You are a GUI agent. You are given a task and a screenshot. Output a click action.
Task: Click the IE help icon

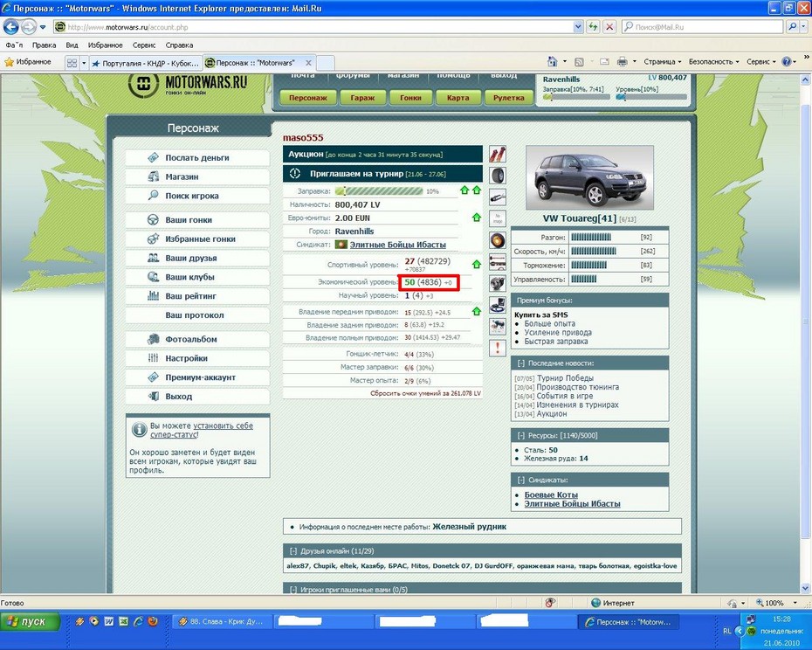787,62
